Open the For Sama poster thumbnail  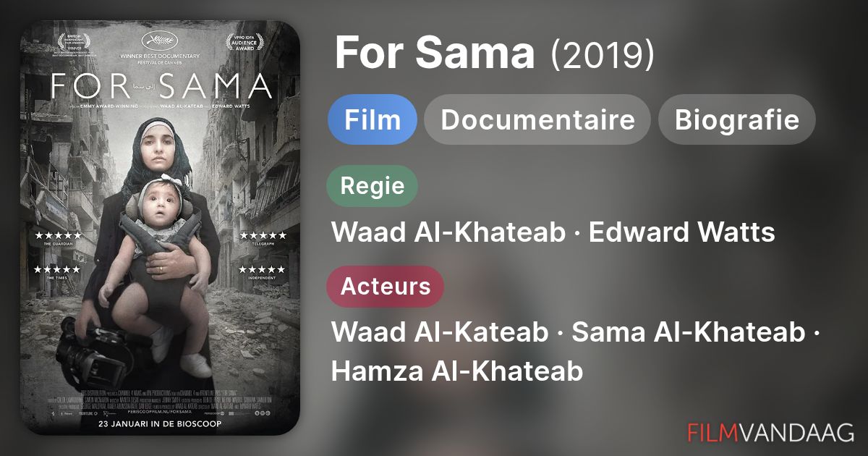point(161,228)
